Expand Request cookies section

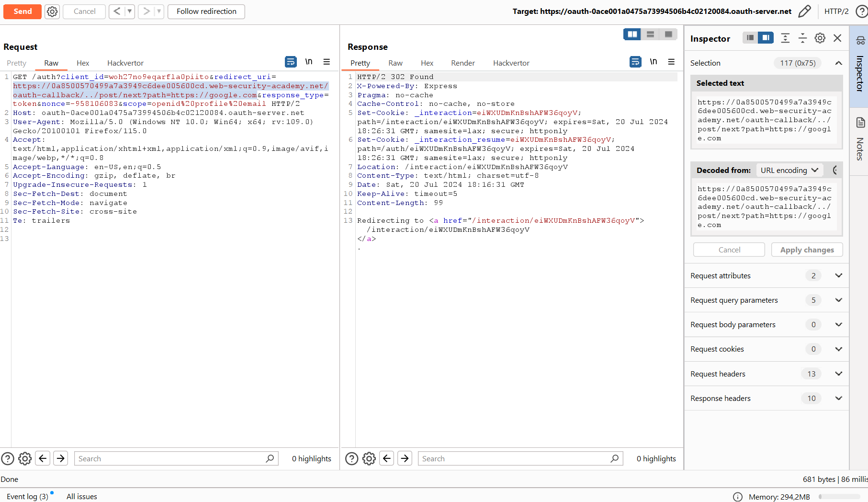(x=767, y=349)
